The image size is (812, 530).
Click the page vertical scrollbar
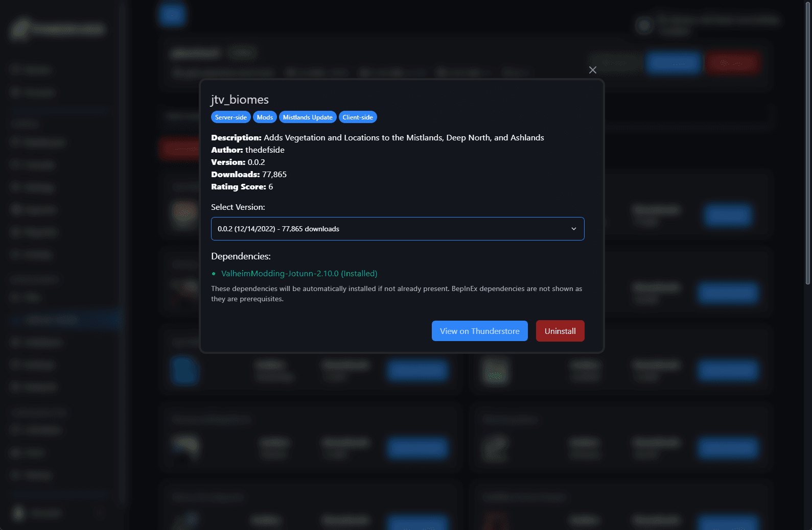[x=808, y=143]
